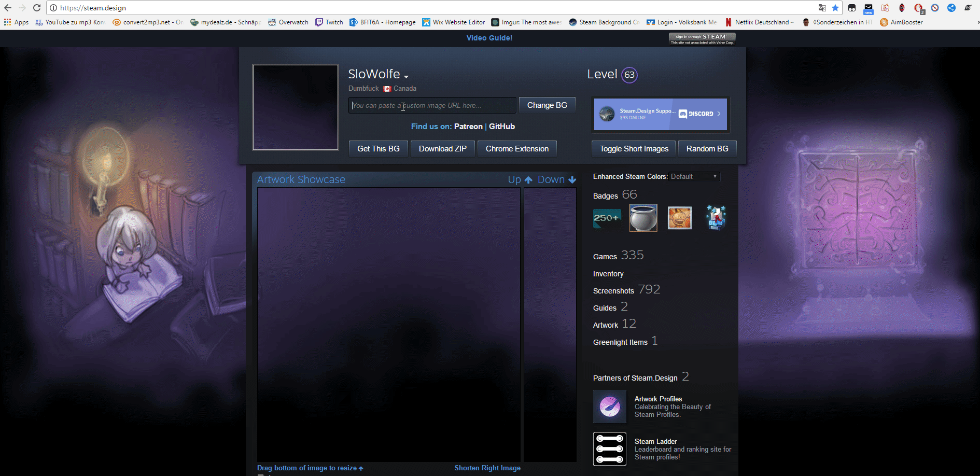Open Netflix Deutschland bookmark

click(759, 22)
